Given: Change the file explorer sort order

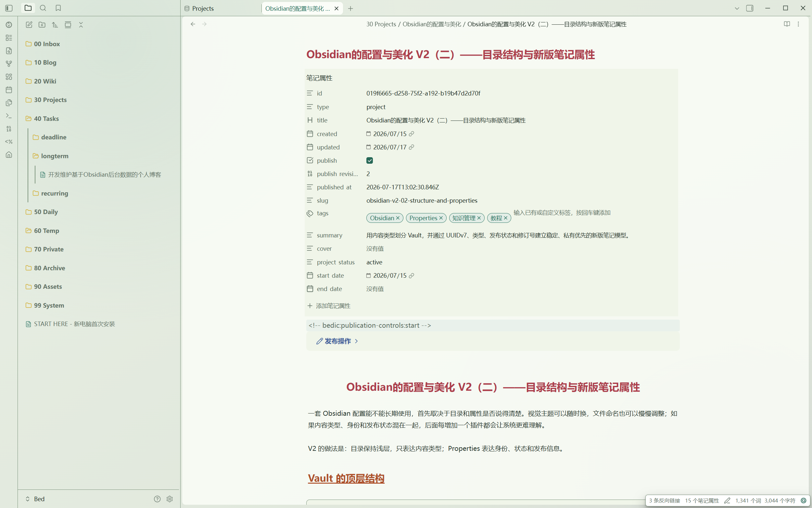Looking at the screenshot, I should click(55, 25).
